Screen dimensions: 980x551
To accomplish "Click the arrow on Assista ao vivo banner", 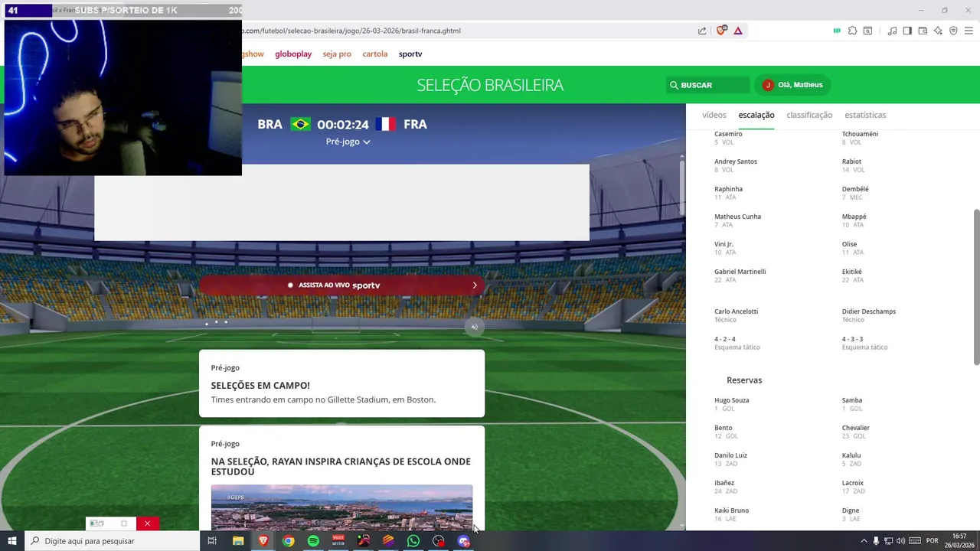I will [475, 285].
